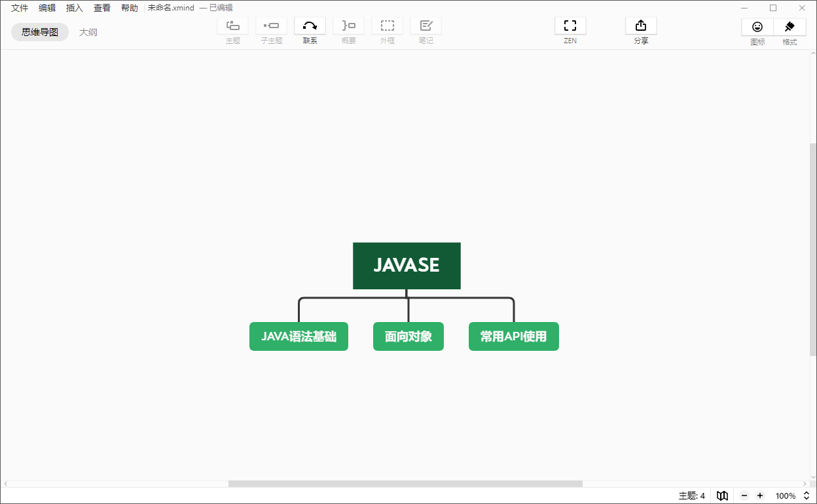Select the JAVASE central topic node
The height and width of the screenshot is (504, 817).
(407, 266)
